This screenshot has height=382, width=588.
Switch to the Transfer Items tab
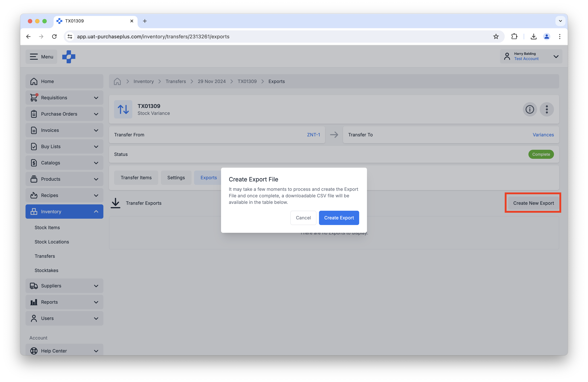136,177
